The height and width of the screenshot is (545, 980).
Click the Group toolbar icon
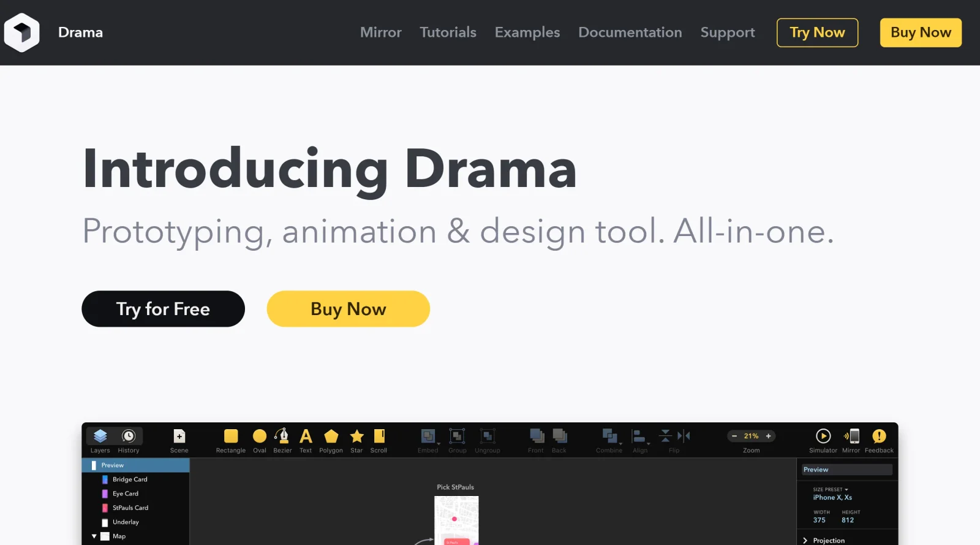457,436
